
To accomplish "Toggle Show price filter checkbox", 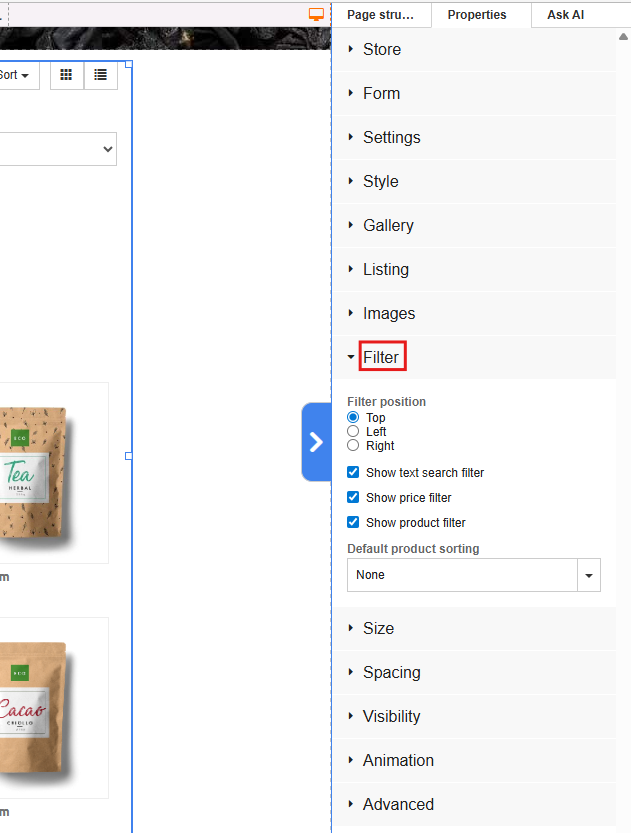I will pyautogui.click(x=353, y=497).
